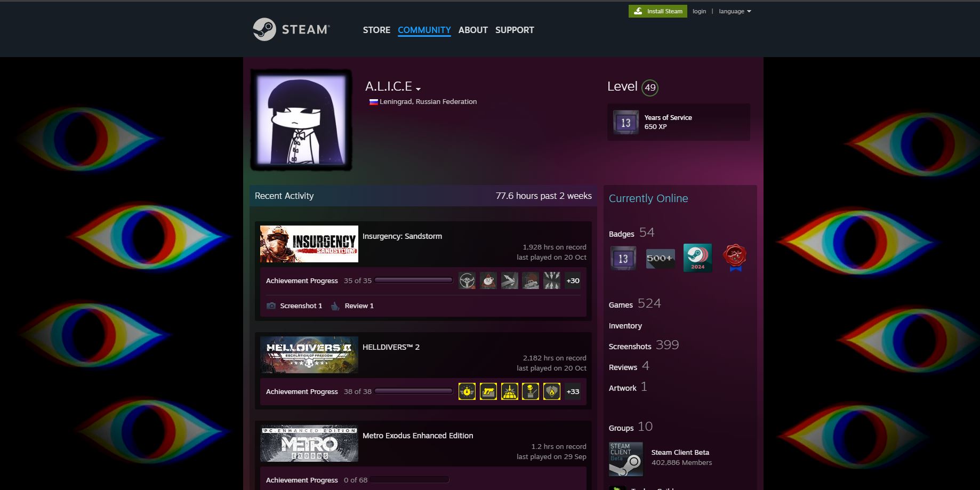The height and width of the screenshot is (490, 980).
Task: Open the Years of Service badge icon beside 650 XP
Action: coord(626,122)
